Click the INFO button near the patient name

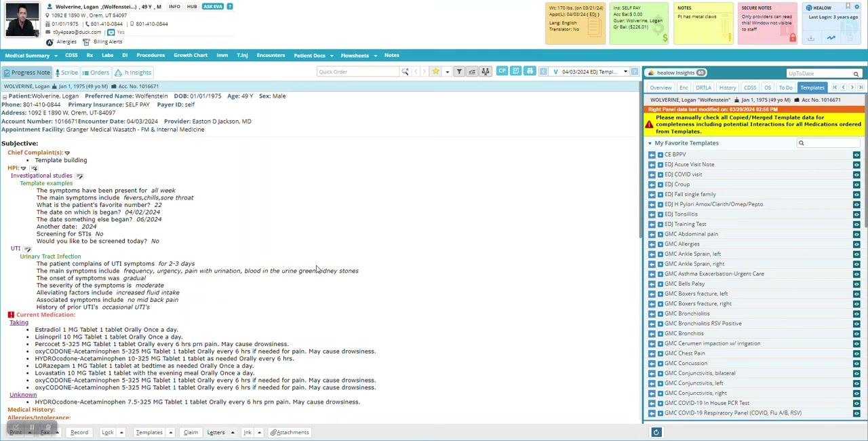pyautogui.click(x=174, y=7)
